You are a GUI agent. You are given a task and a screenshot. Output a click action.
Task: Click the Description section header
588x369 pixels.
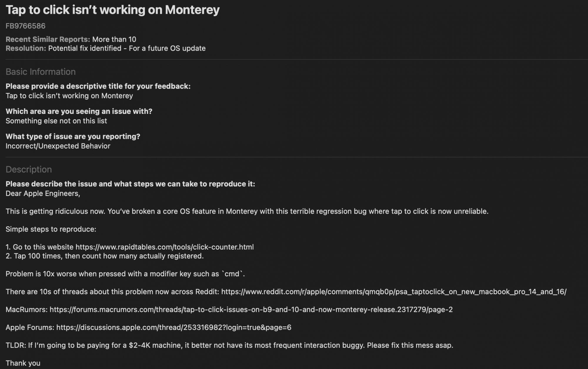coord(29,169)
